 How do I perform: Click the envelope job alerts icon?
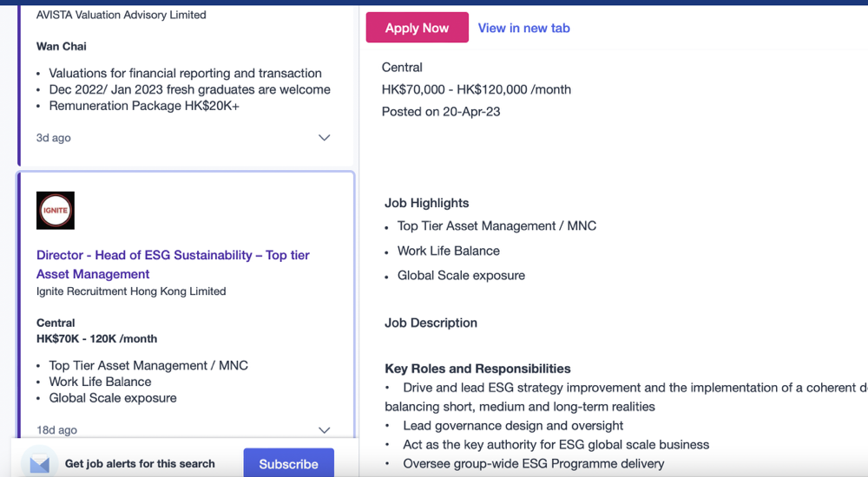[39, 464]
